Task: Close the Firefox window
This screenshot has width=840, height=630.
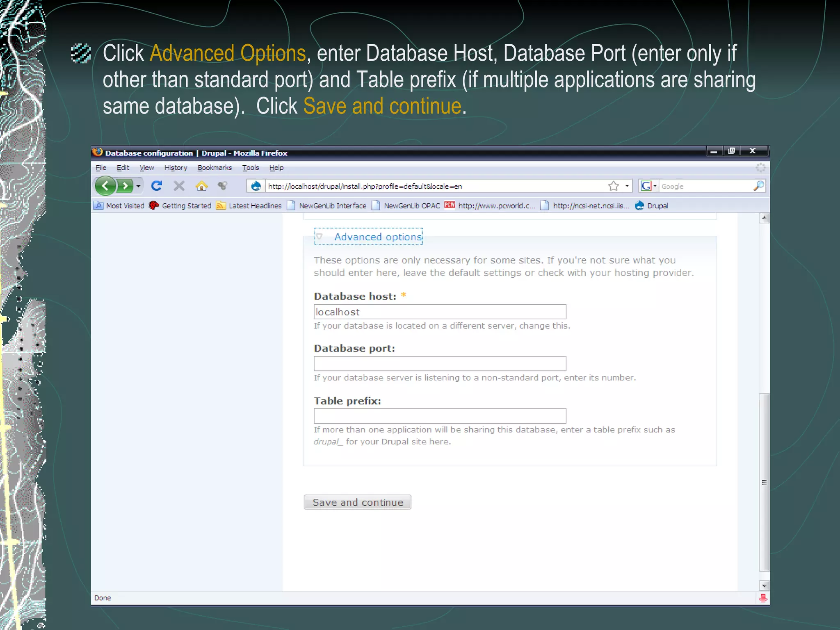Action: (x=753, y=151)
